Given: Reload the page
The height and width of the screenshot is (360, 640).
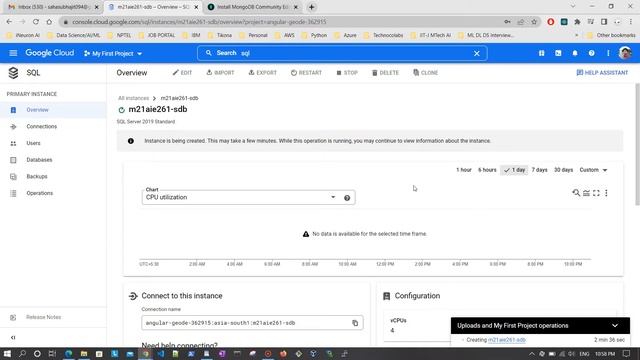Looking at the screenshot, I should pyautogui.click(x=36, y=22).
